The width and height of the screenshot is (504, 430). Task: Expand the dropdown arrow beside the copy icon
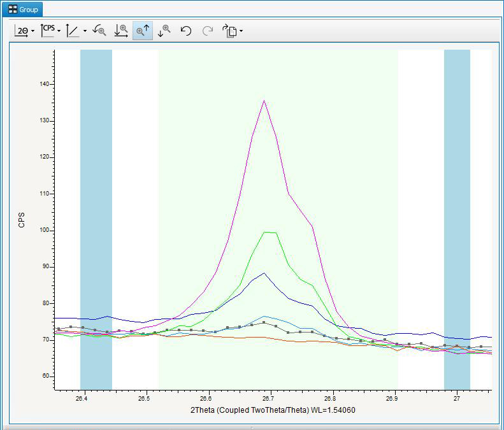coord(241,31)
